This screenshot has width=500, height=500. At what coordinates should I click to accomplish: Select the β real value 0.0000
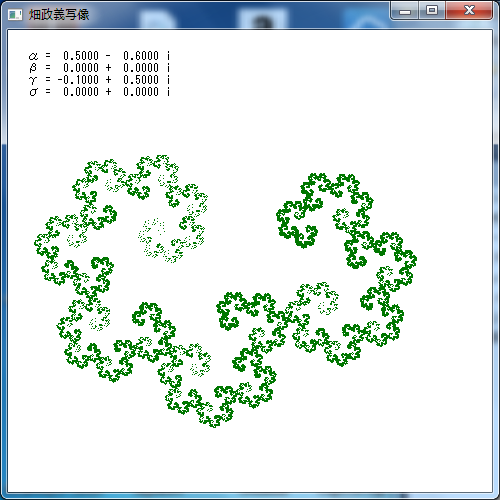[x=81, y=68]
